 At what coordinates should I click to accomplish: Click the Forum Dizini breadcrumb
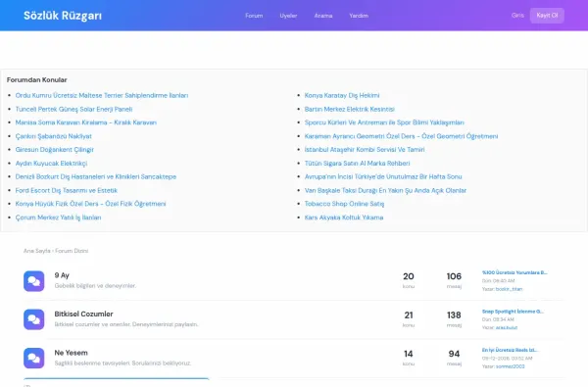pyautogui.click(x=72, y=251)
